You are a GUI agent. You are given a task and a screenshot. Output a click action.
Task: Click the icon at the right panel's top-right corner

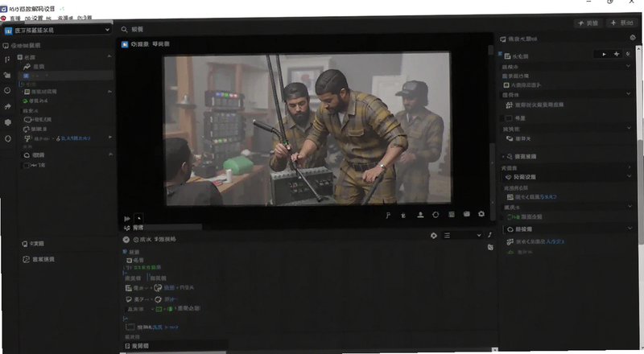click(x=633, y=38)
